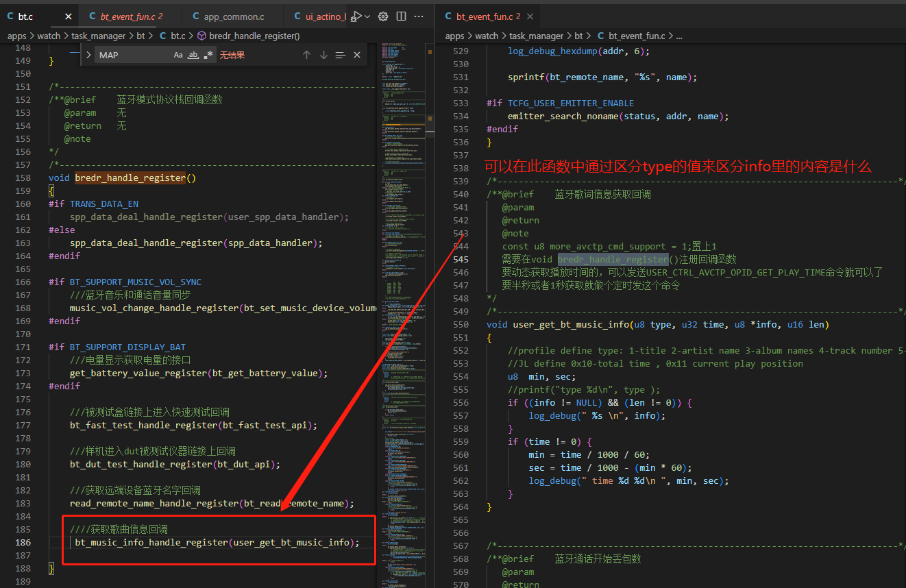Toggle Use Regular Expression in find widget
Image resolution: width=906 pixels, height=588 pixels.
point(208,55)
